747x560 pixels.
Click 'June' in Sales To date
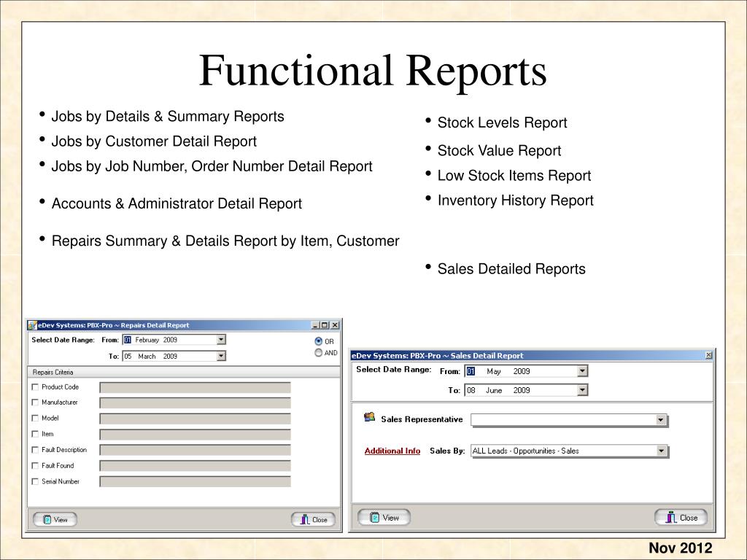(494, 390)
